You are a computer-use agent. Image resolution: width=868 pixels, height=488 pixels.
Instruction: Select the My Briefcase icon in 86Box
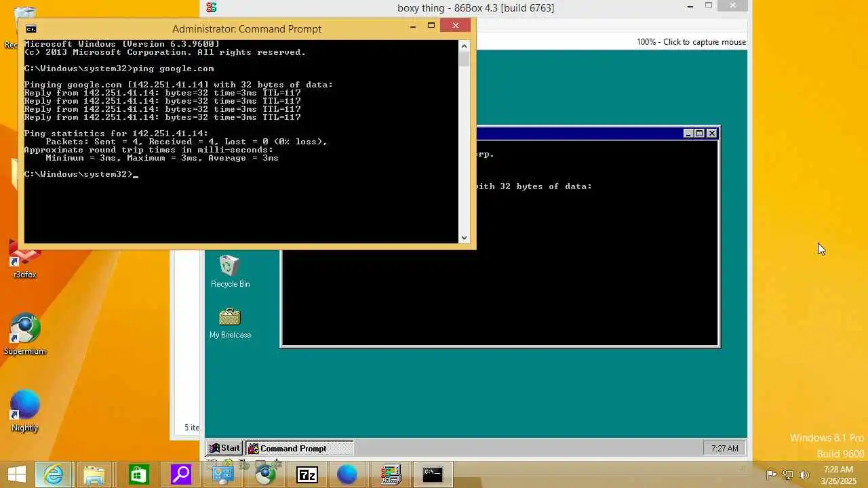230,323
